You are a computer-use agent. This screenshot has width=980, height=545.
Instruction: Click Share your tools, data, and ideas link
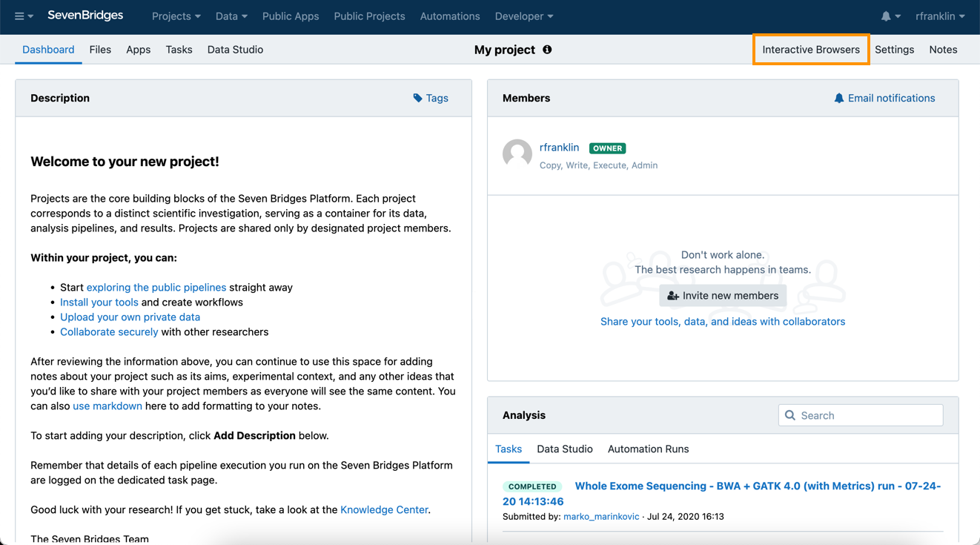(723, 321)
